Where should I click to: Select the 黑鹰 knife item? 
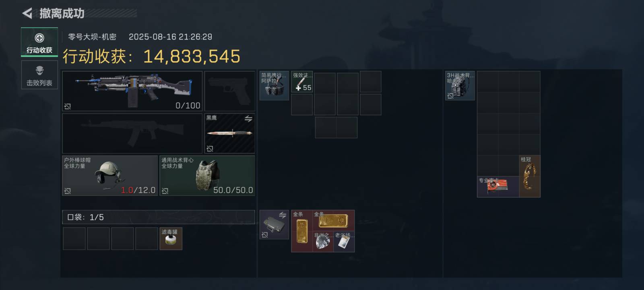tap(229, 133)
